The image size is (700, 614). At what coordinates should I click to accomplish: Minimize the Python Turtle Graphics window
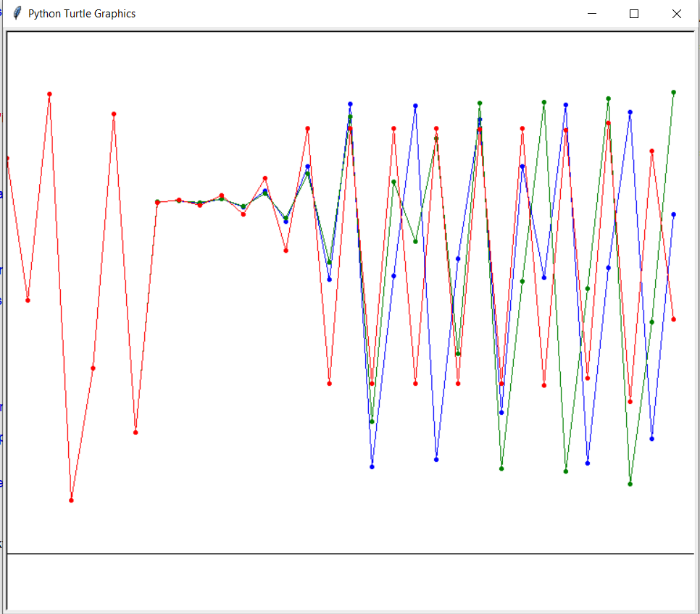(592, 14)
